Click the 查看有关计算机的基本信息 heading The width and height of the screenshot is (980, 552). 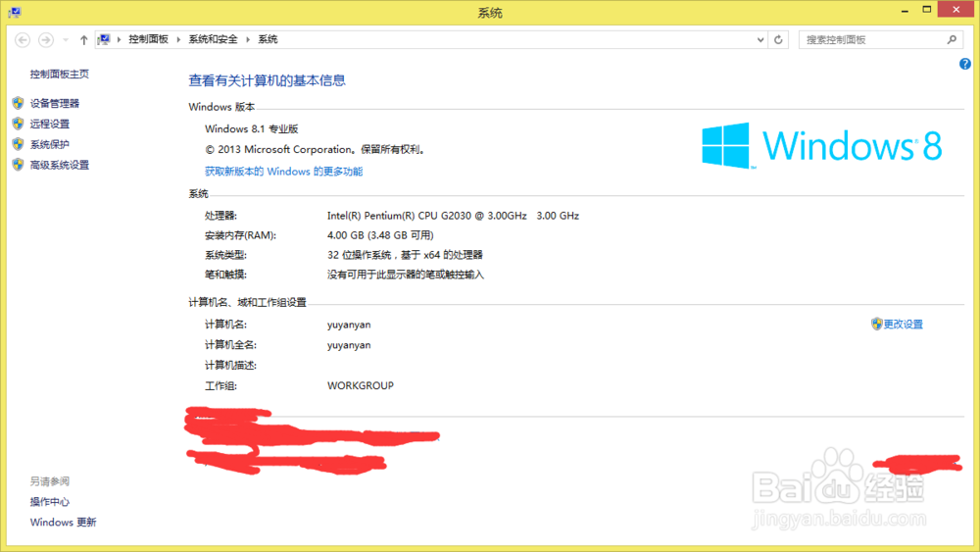pos(267,80)
